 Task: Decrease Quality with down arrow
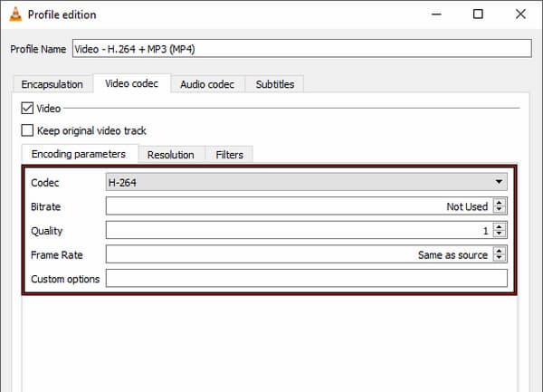pyautogui.click(x=499, y=234)
